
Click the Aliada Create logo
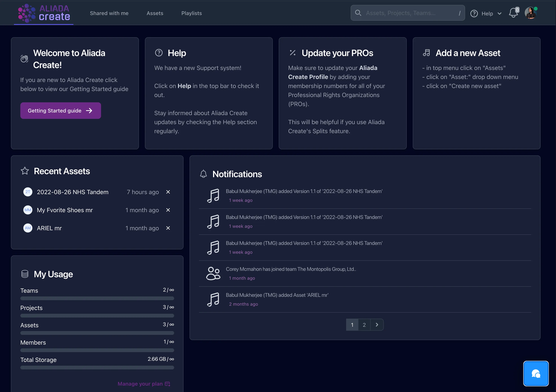[x=44, y=13]
